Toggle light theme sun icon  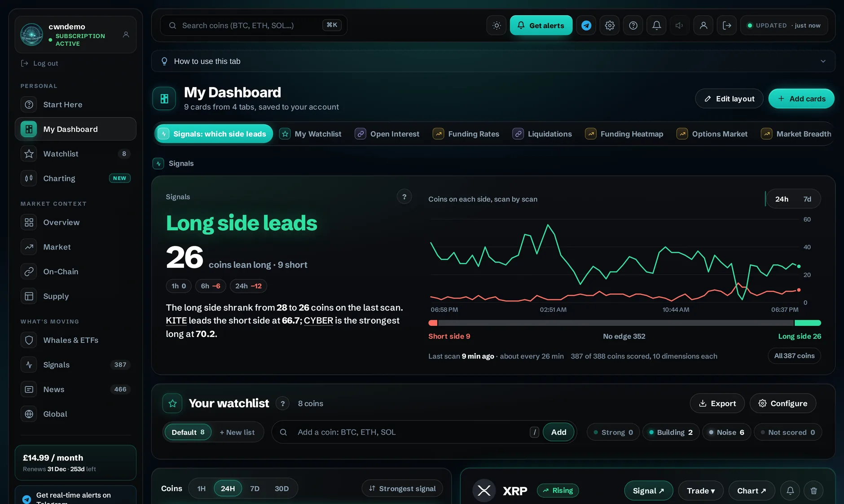[x=497, y=26]
